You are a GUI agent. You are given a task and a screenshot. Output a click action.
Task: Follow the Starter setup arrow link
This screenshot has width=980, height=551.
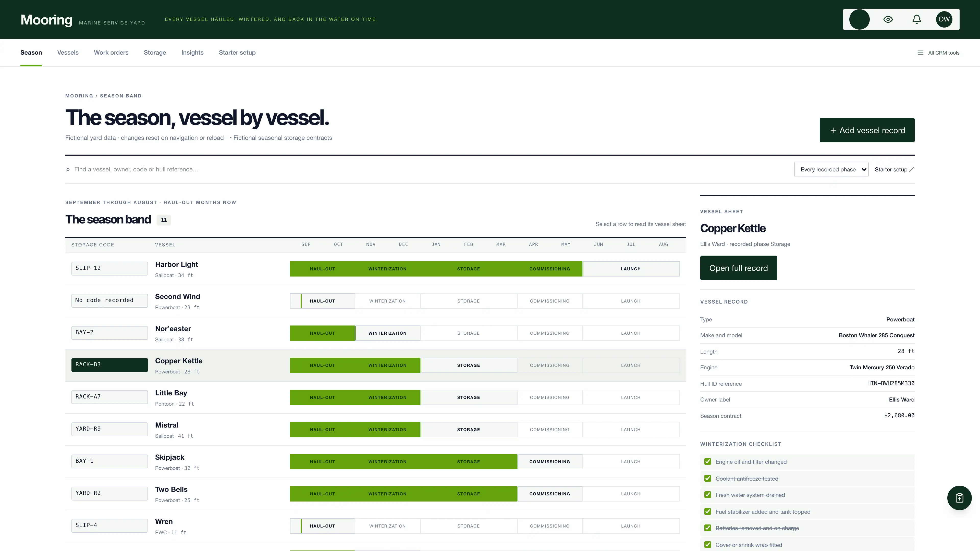(x=894, y=170)
